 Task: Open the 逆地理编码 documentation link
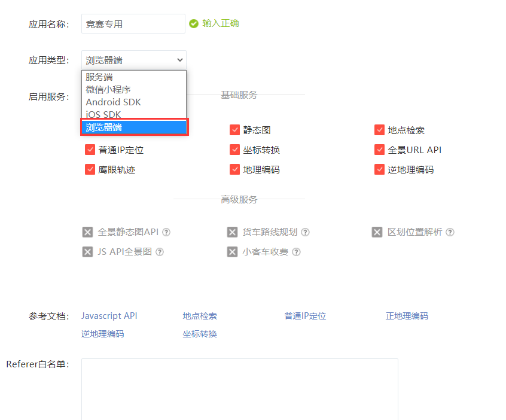[103, 334]
